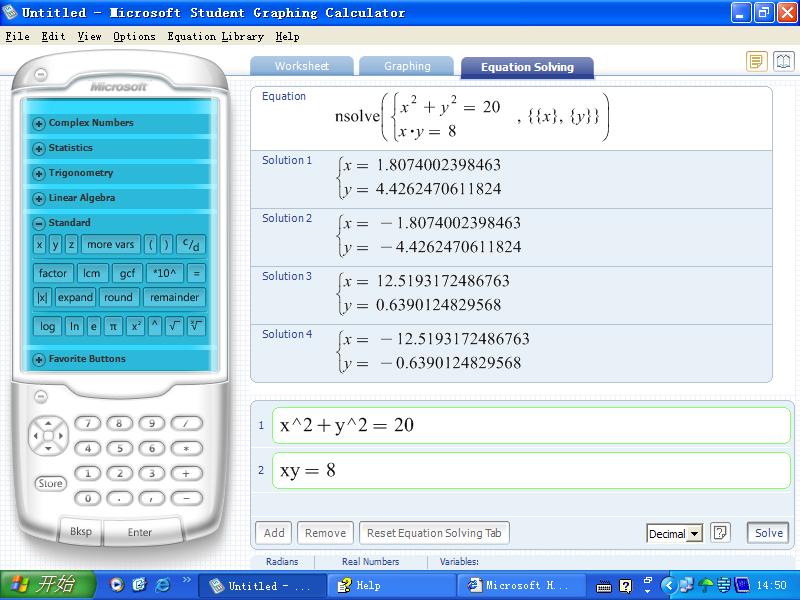
Task: Click the calculator navigation direction pad
Action: [x=48, y=436]
